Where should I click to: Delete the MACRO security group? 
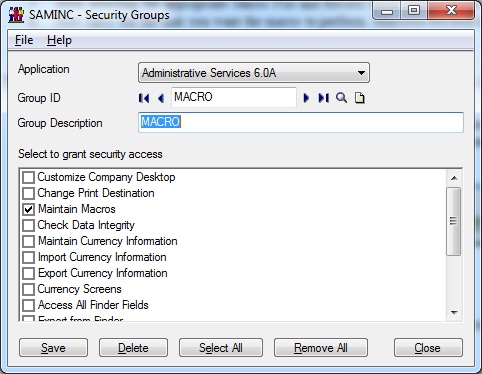[133, 348]
